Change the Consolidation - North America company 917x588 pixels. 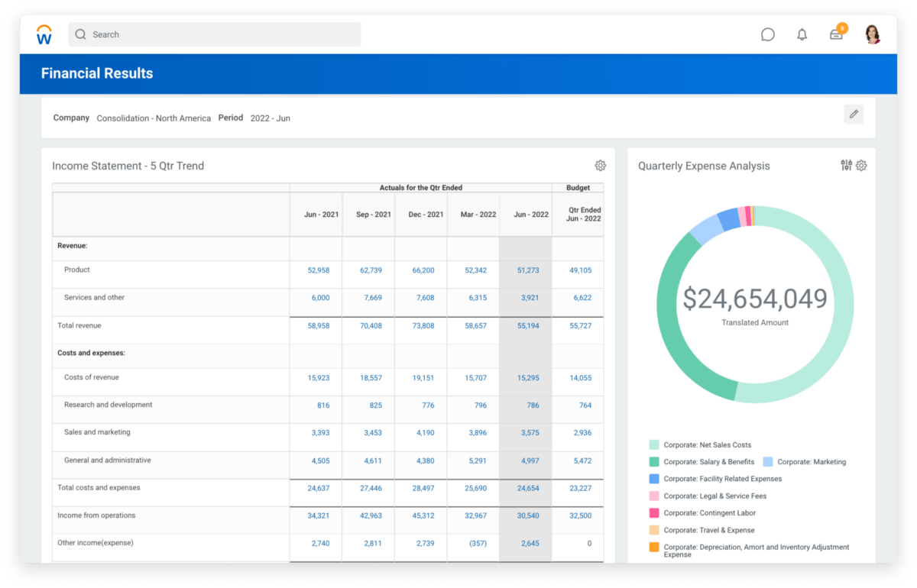[x=154, y=118]
